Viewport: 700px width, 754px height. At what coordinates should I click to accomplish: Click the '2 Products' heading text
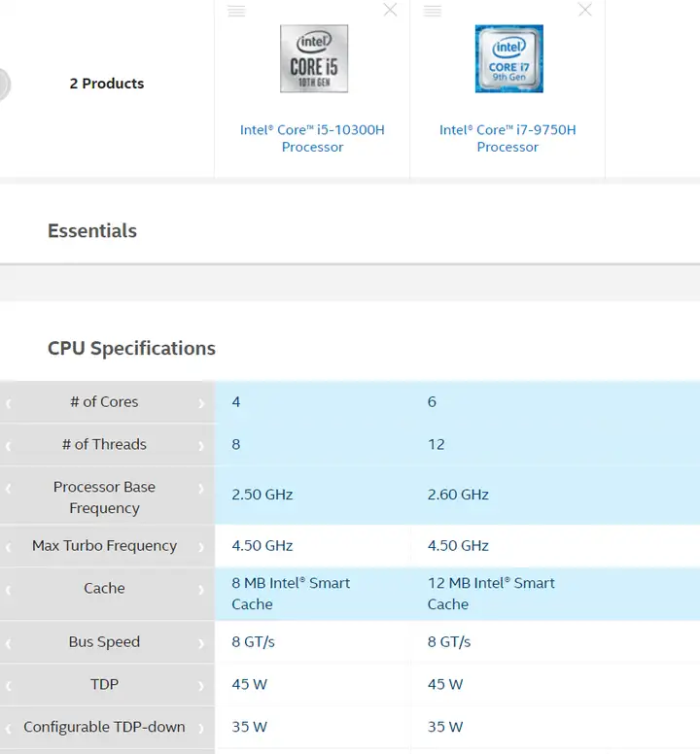107,84
